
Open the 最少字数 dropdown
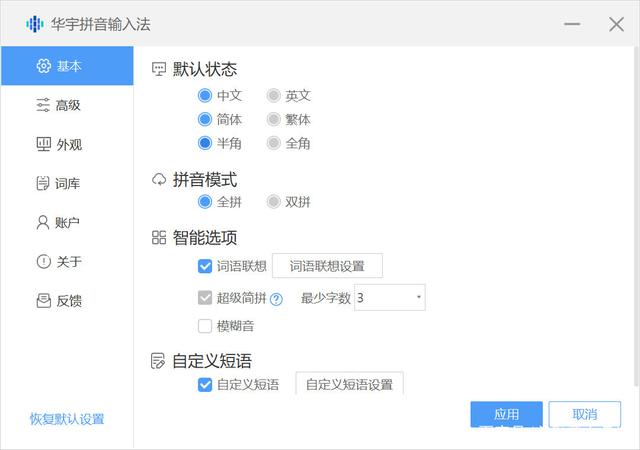tap(390, 297)
